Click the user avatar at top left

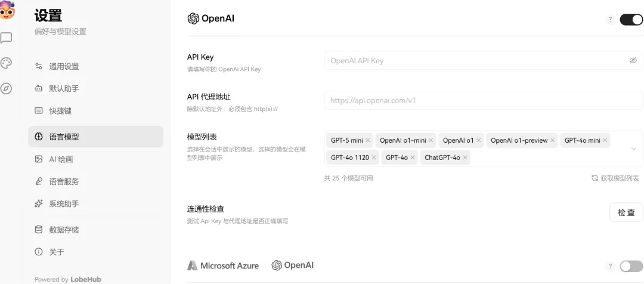pos(7,10)
